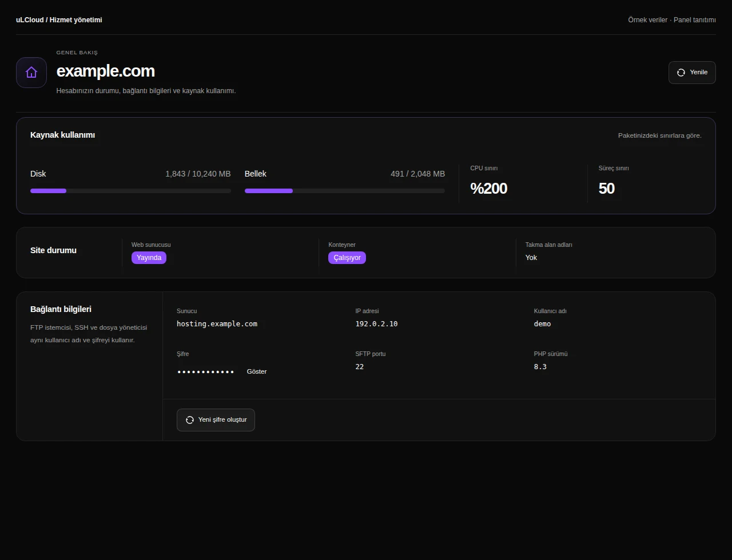Click the Takma alan adları value Yok

[531, 258]
